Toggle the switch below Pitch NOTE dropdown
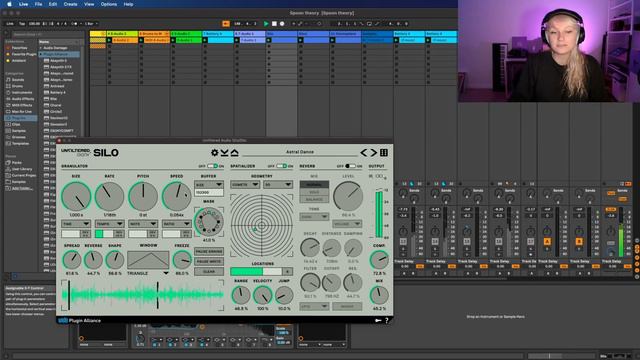 [x=143, y=234]
